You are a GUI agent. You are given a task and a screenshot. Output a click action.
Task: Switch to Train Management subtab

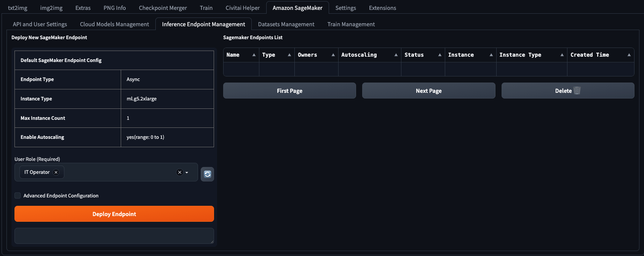(351, 24)
